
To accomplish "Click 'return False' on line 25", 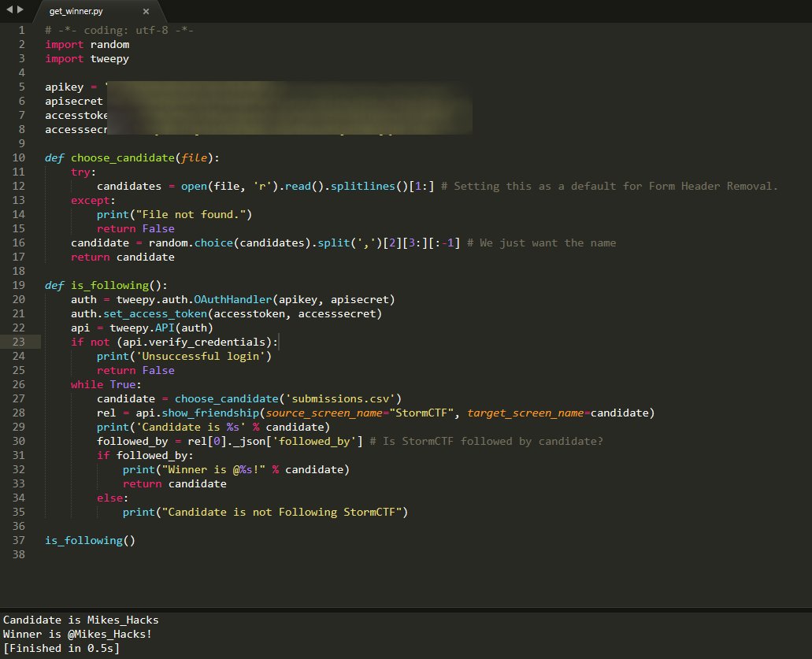I will 135,370.
